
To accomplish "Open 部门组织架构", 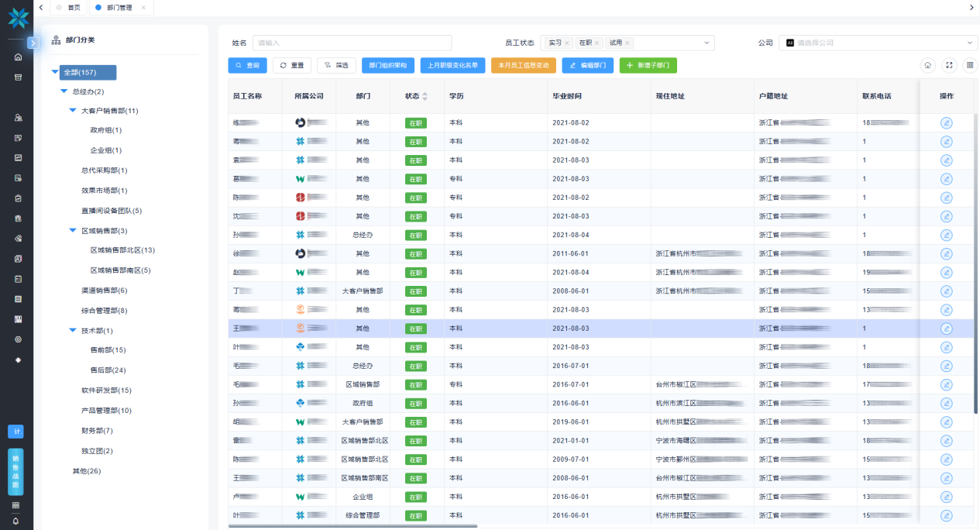I will [x=388, y=66].
